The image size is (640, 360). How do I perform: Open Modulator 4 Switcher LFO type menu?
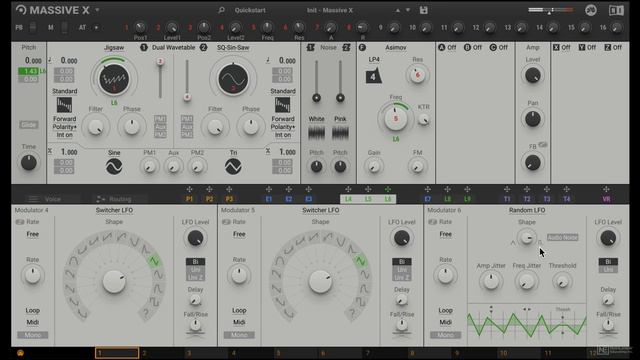114,210
